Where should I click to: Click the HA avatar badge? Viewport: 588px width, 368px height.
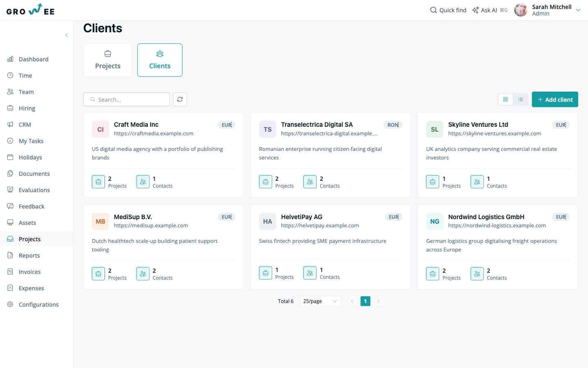point(267,221)
